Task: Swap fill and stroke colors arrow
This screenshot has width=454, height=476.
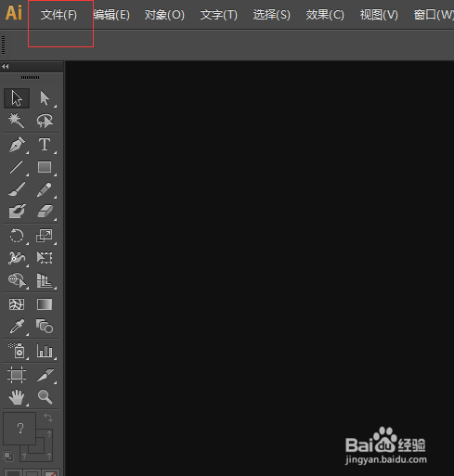Action: click(48, 418)
